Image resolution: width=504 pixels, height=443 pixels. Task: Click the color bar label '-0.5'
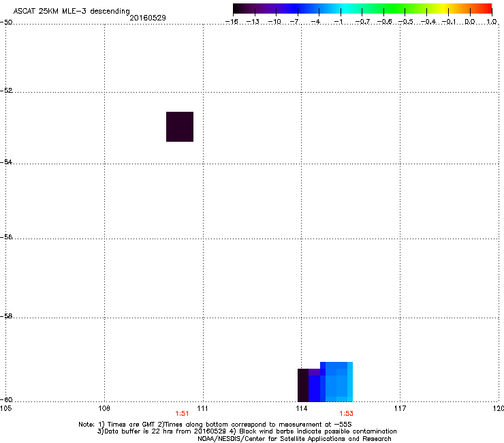(406, 22)
